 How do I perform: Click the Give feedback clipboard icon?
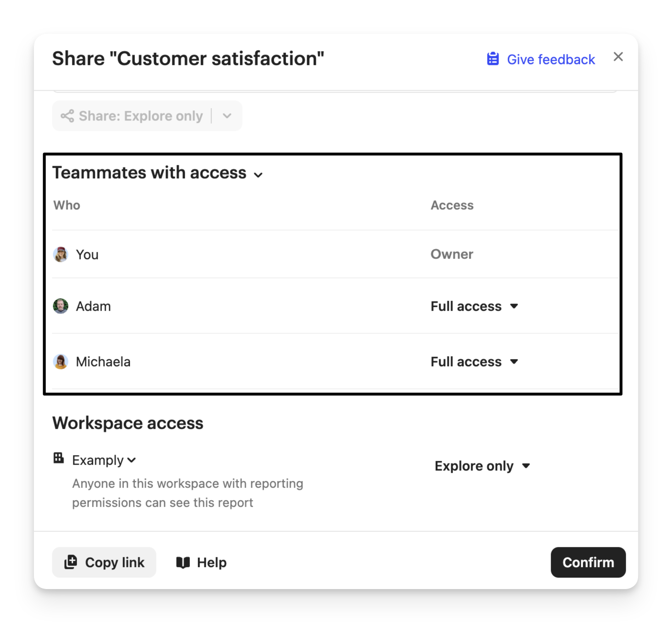coord(493,59)
